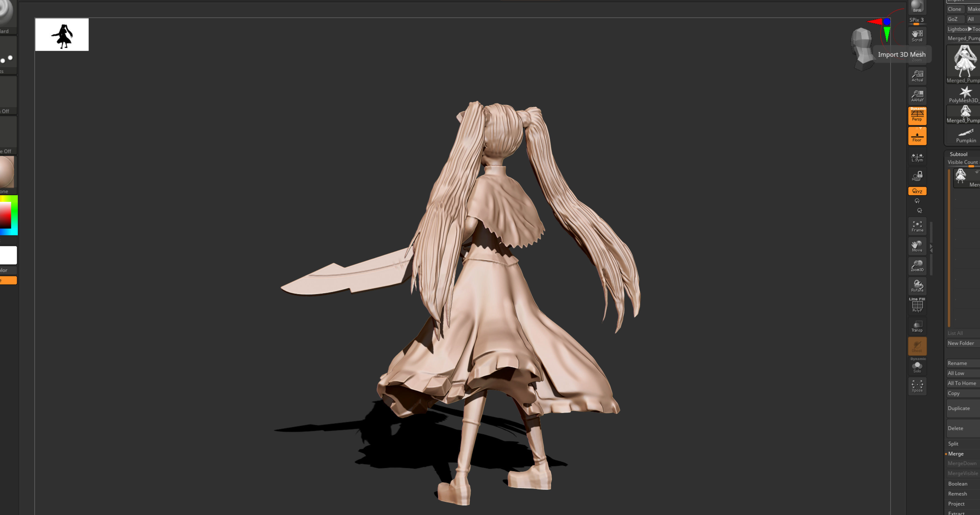
Task: Toggle L.Sym local symmetry
Action: click(917, 157)
